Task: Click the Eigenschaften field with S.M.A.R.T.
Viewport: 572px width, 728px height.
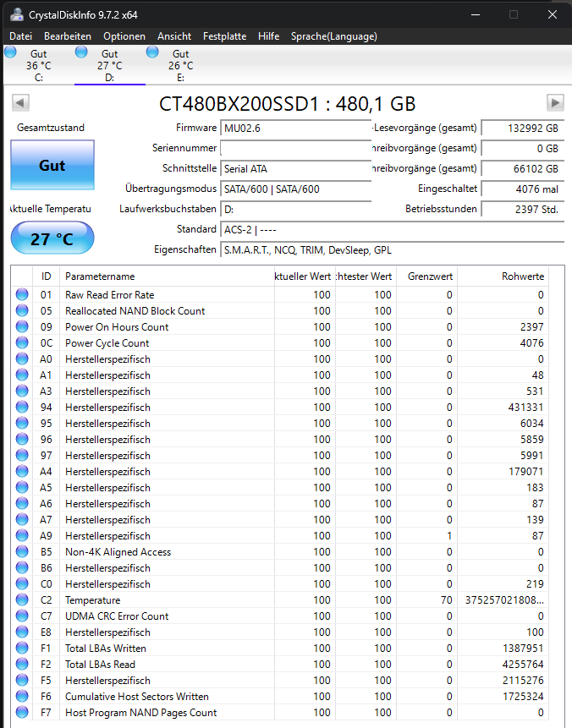Action: (392, 249)
